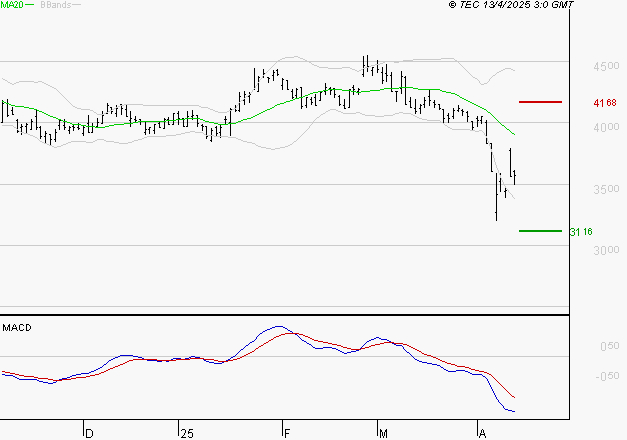This screenshot has height=440, width=627.
Task: Click the MA20 legend label
Action: [x=12, y=4]
